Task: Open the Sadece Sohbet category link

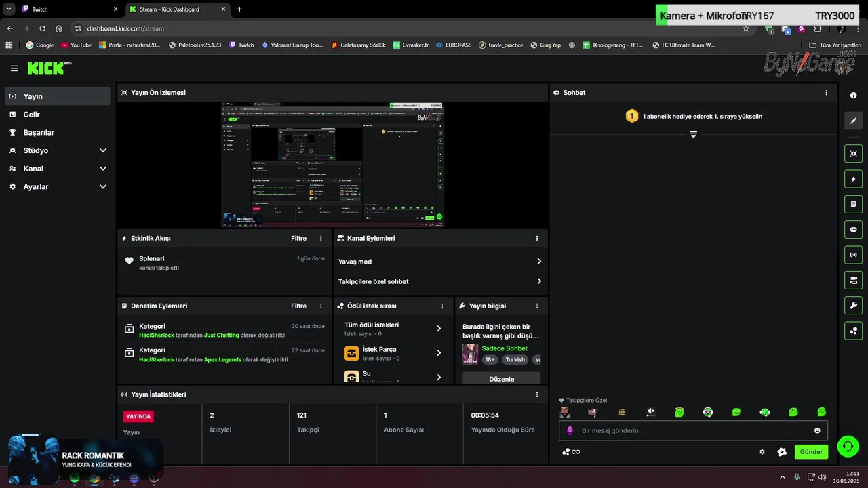Action: click(x=505, y=348)
